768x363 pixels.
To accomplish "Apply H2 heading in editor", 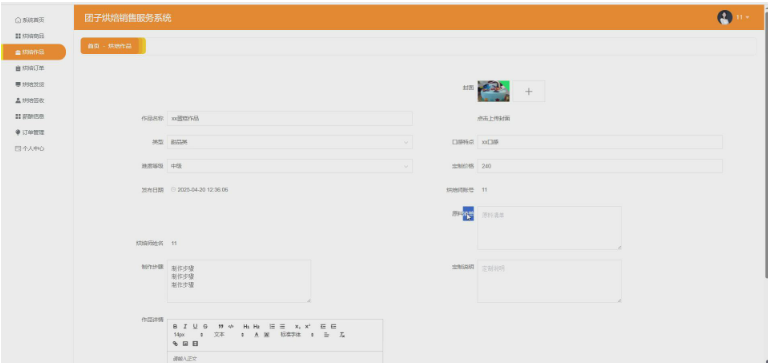I will pyautogui.click(x=256, y=326).
